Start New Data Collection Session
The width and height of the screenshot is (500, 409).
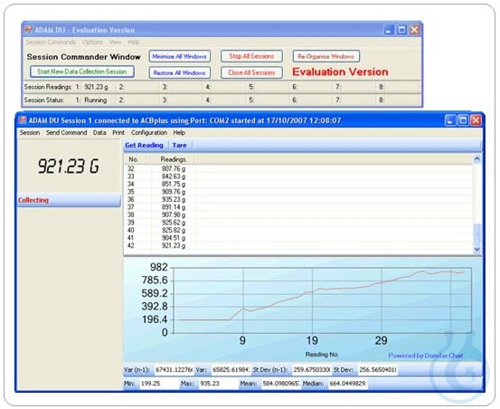(82, 72)
